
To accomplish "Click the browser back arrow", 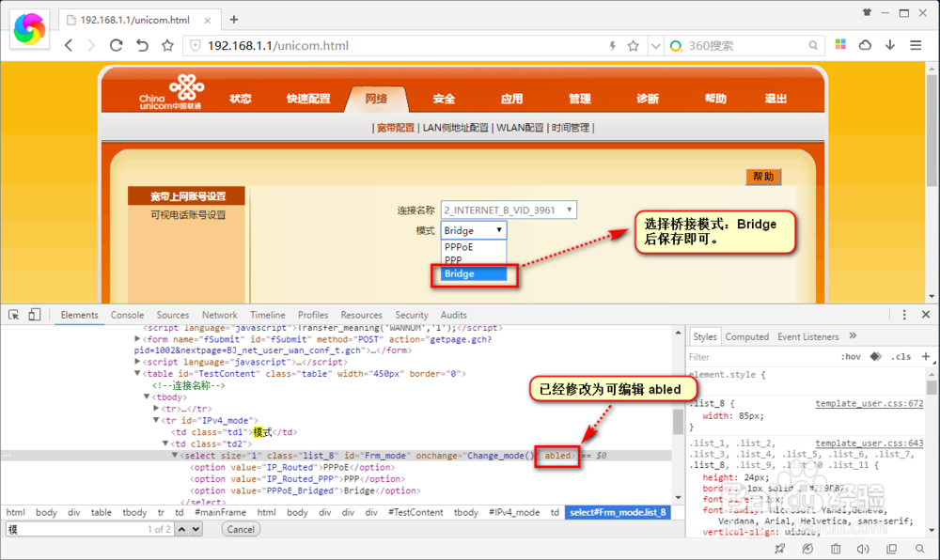I will pyautogui.click(x=69, y=45).
